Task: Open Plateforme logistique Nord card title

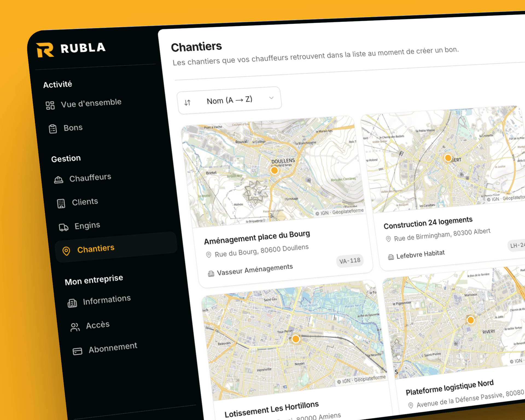Action: coord(450,387)
